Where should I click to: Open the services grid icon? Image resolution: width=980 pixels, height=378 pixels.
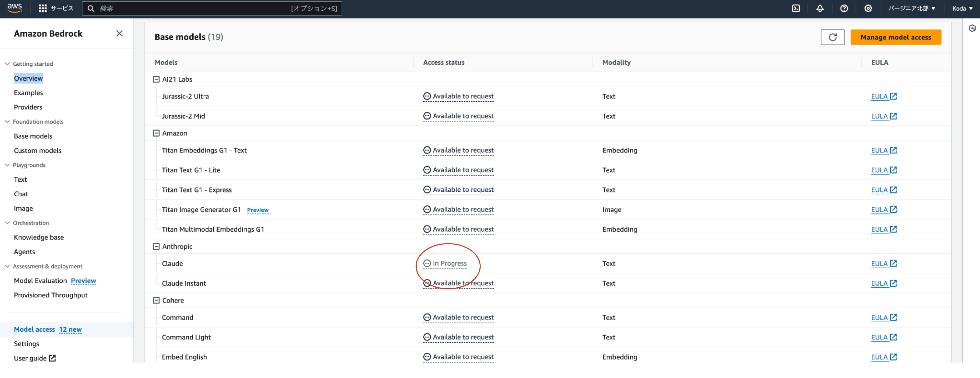point(43,8)
